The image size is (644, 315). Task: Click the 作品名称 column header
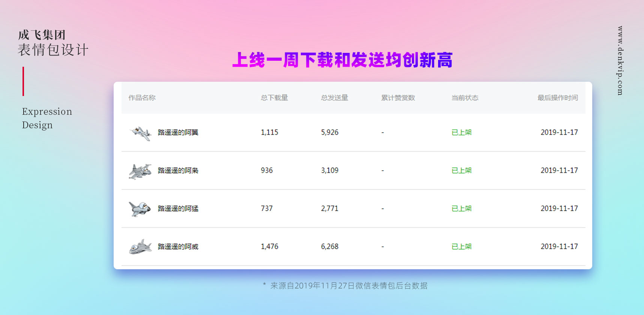point(142,98)
